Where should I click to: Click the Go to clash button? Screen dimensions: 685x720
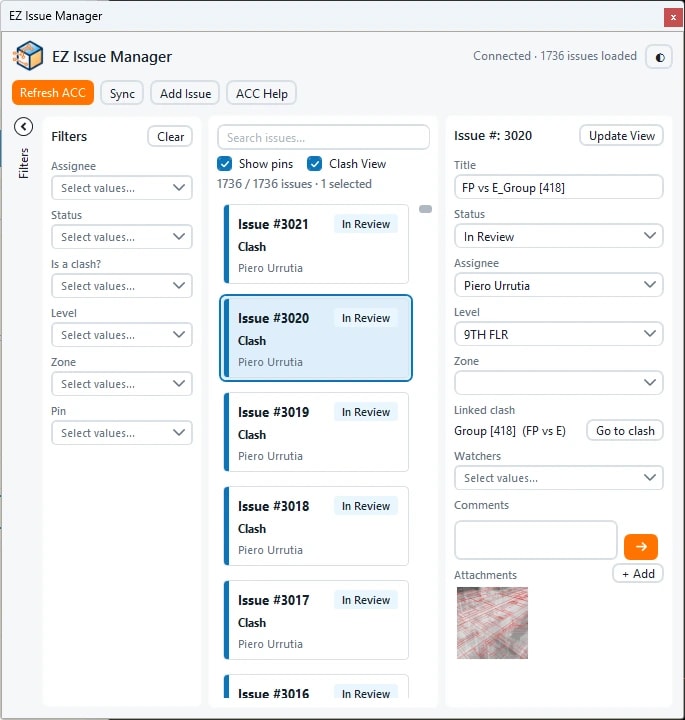click(625, 431)
